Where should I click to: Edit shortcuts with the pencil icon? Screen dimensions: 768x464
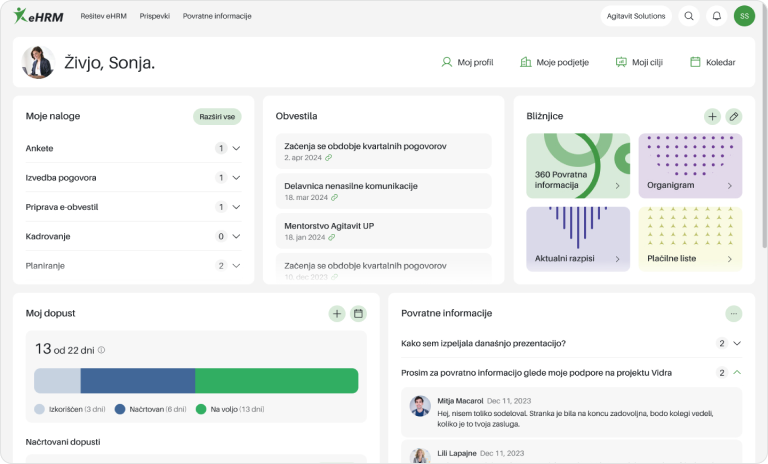[734, 116]
